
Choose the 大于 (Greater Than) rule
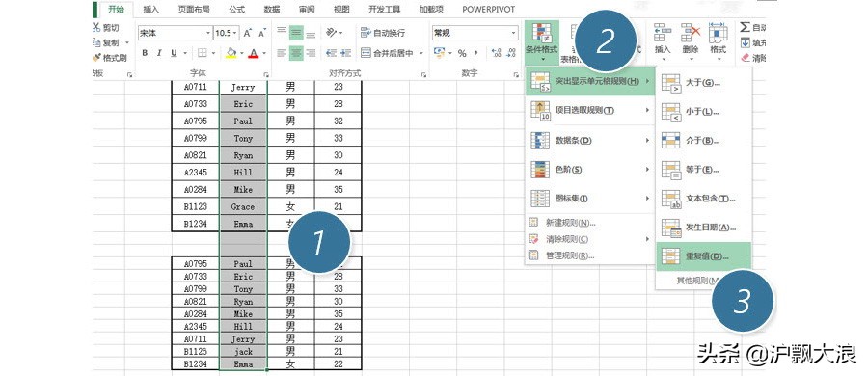coord(704,83)
